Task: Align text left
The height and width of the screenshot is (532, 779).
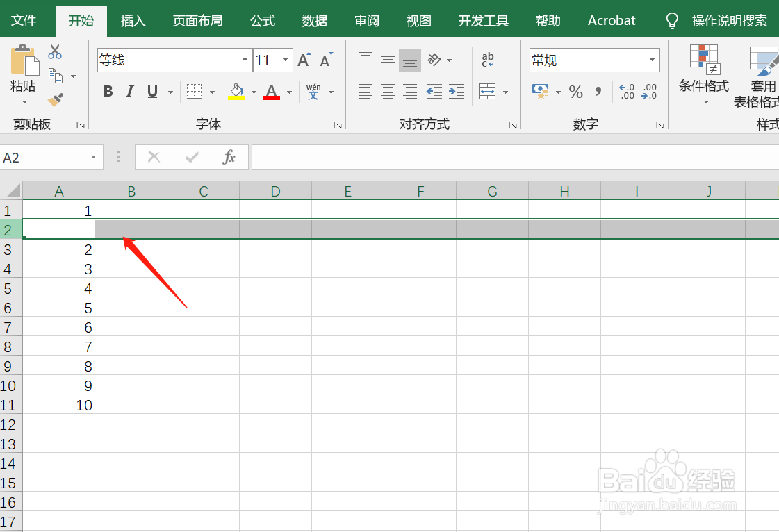Action: [x=365, y=92]
